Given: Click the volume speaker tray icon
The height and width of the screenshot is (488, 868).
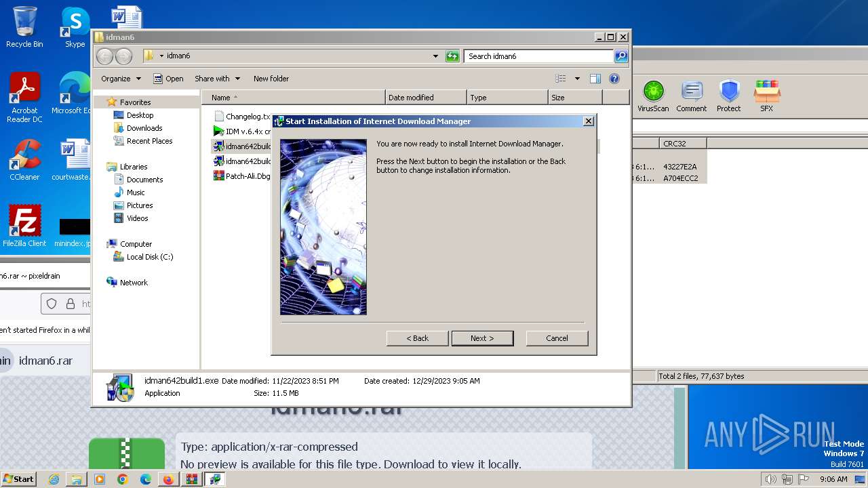Looking at the screenshot, I should [771, 479].
